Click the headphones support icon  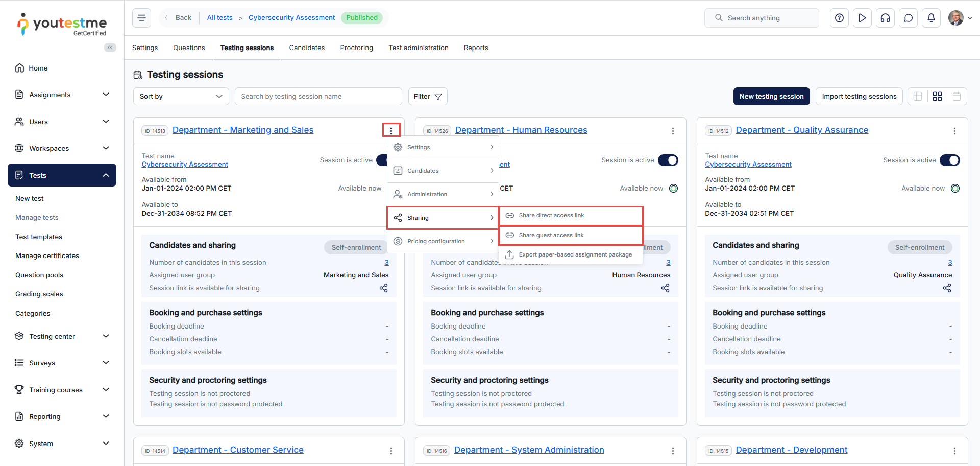click(885, 18)
